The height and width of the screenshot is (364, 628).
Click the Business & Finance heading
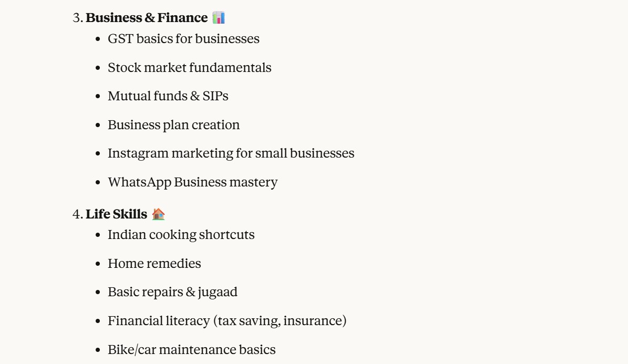click(x=147, y=18)
